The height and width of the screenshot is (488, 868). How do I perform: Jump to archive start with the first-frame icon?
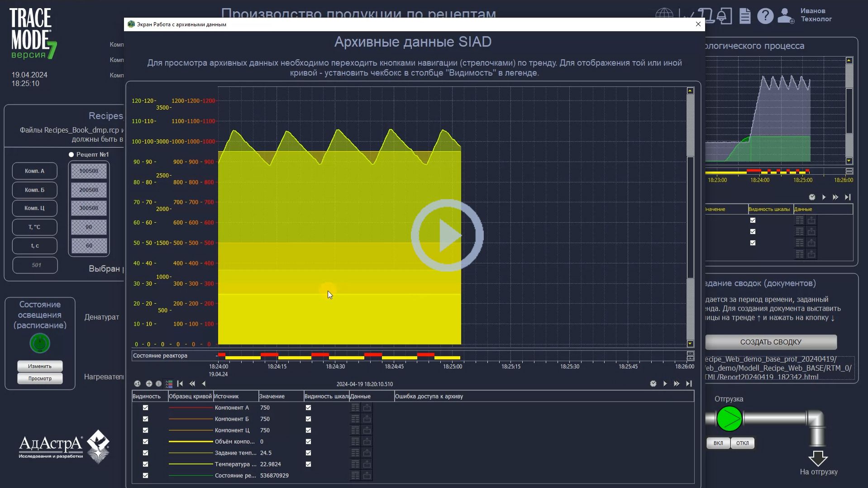[x=180, y=383]
